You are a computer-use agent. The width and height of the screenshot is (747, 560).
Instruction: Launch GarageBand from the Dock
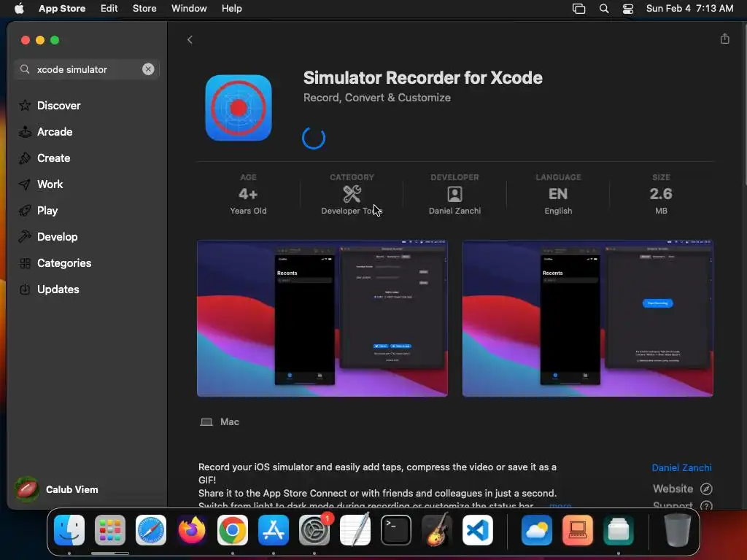(437, 529)
